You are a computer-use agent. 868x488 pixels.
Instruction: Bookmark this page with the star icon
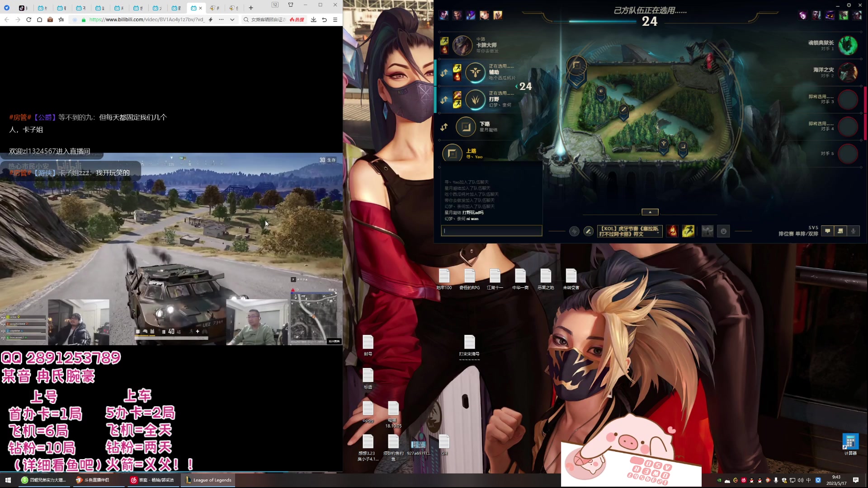tap(61, 19)
